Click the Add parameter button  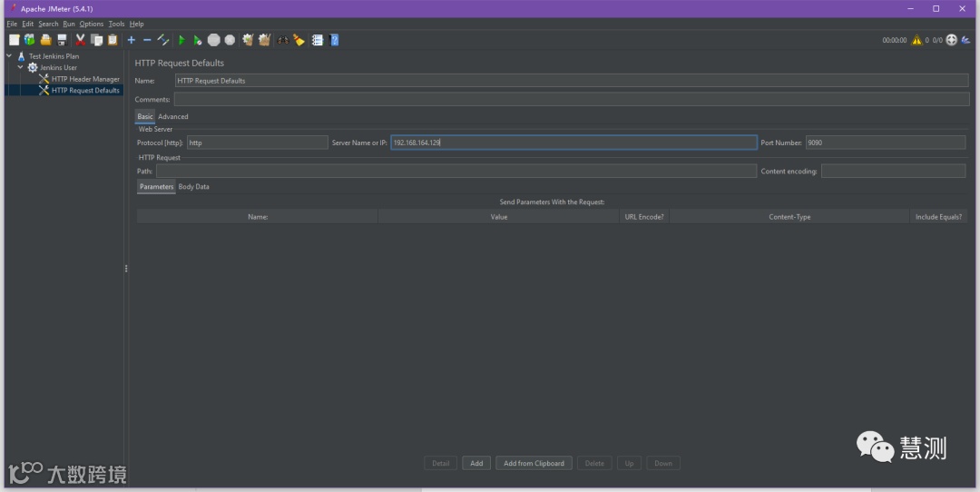point(476,463)
